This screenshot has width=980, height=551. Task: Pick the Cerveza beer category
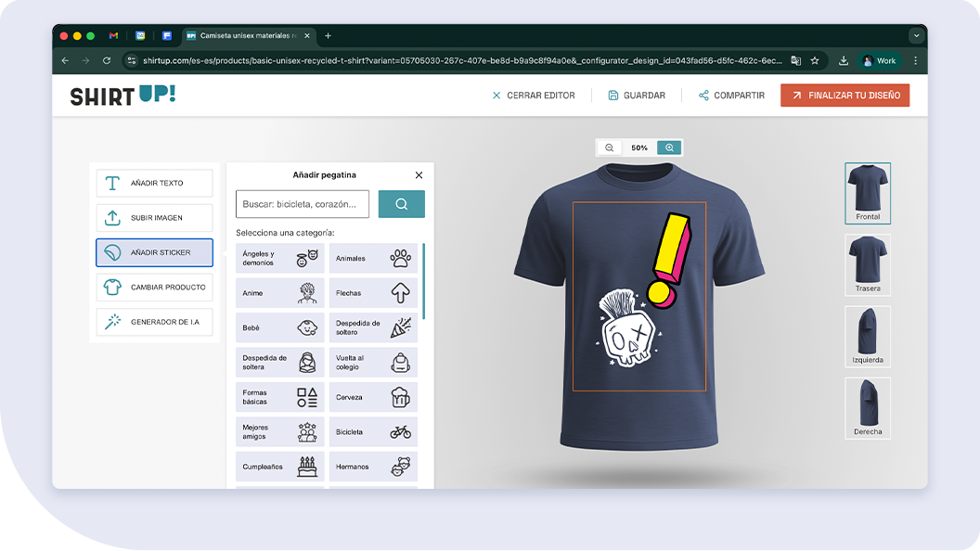click(x=373, y=397)
